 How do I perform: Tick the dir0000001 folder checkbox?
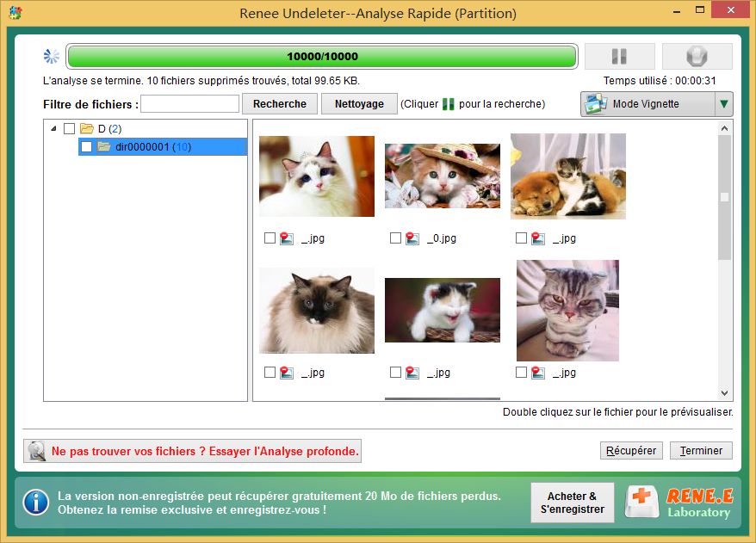pos(86,147)
